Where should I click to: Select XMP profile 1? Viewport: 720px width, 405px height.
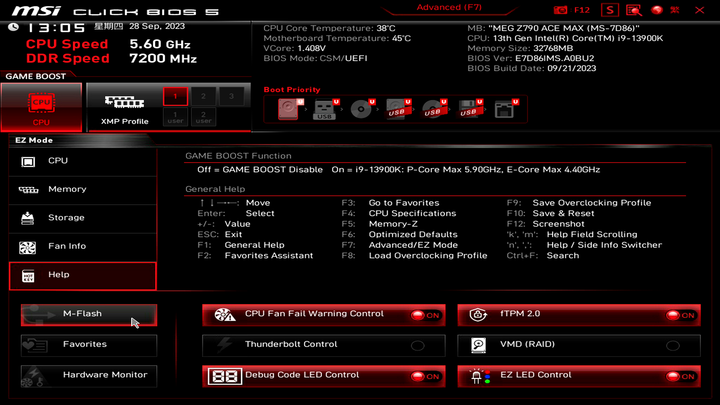pyautogui.click(x=175, y=96)
